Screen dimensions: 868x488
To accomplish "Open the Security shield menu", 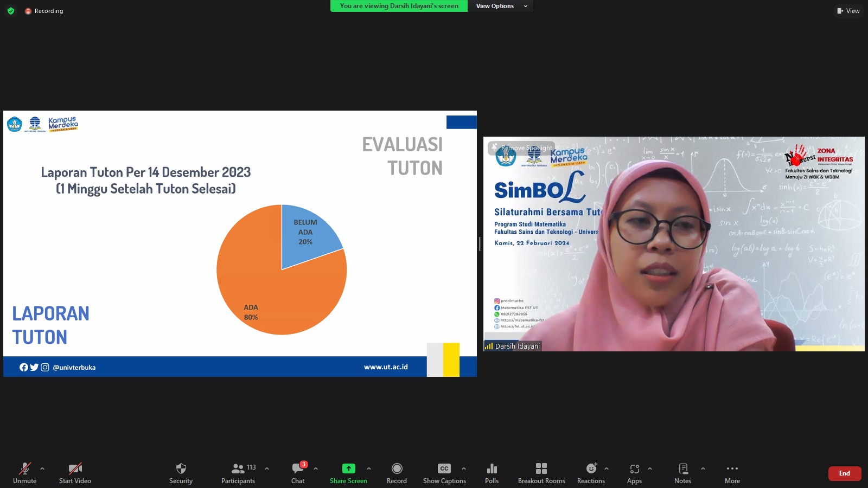I will pyautogui.click(x=181, y=473).
